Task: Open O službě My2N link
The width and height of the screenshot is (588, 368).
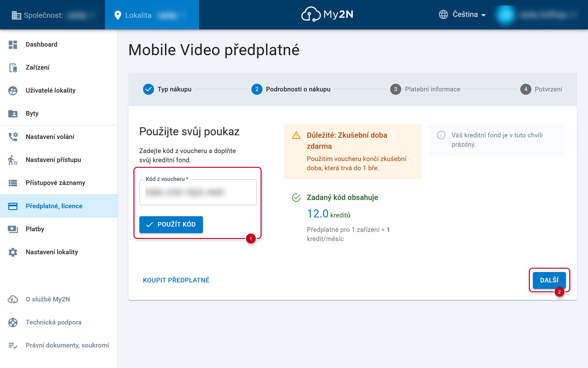Action: (x=58, y=299)
